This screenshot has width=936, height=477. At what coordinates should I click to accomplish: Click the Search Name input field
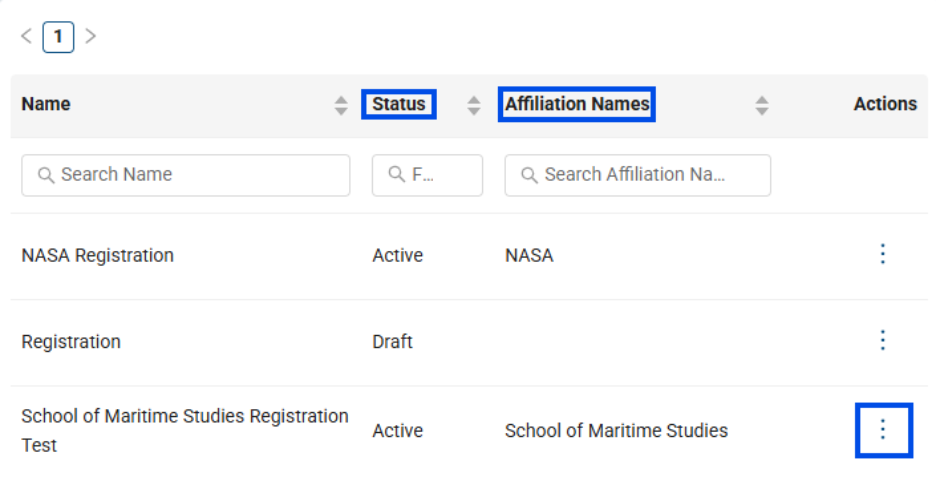point(186,176)
